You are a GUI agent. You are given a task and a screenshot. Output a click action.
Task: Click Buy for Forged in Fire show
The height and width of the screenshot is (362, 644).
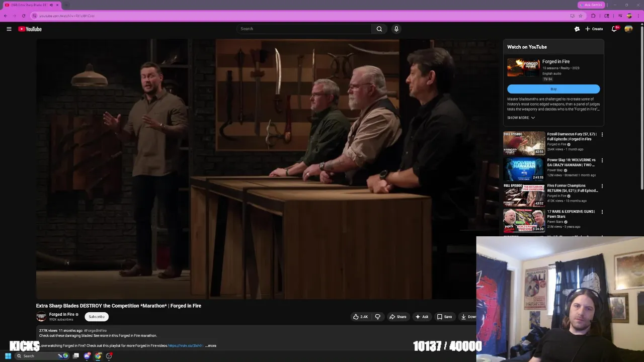[x=553, y=89]
